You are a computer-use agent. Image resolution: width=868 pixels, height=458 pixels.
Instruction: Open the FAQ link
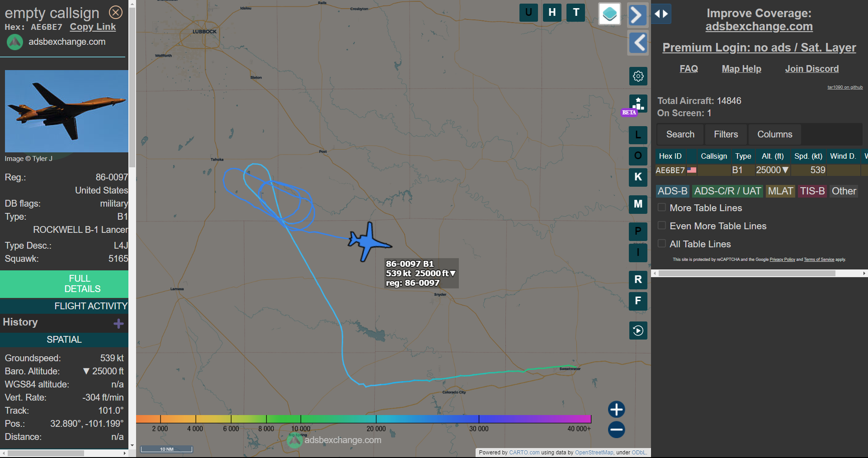click(689, 69)
